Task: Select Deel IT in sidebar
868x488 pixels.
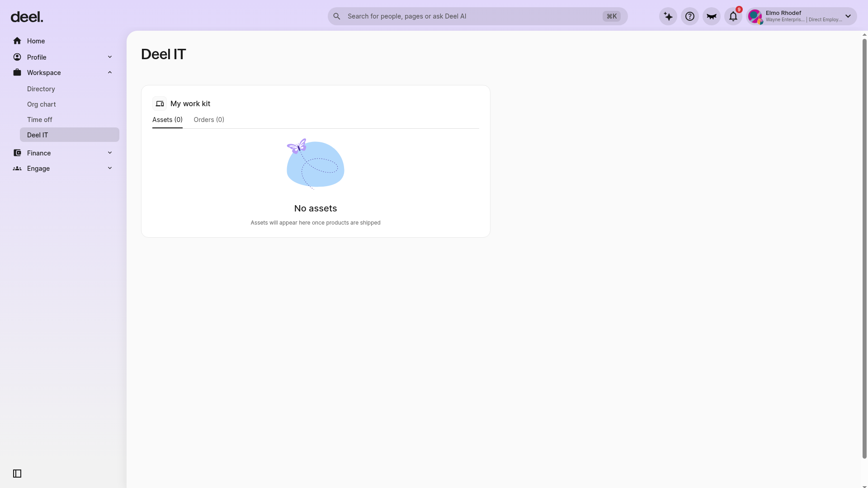Action: click(70, 135)
